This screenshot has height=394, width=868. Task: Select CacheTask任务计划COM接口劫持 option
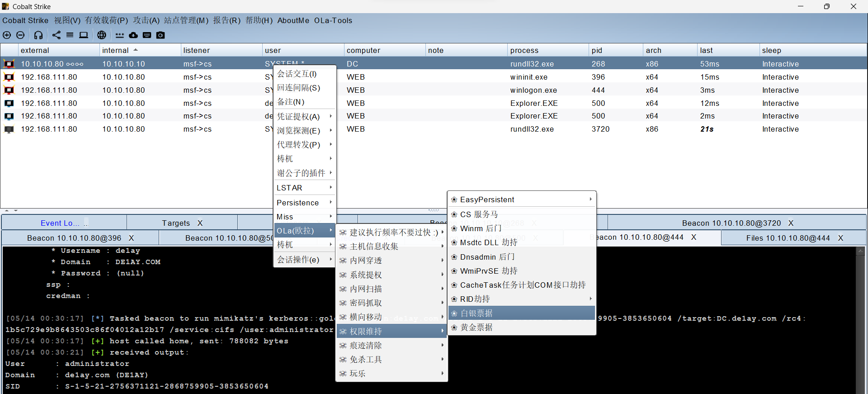pos(522,285)
